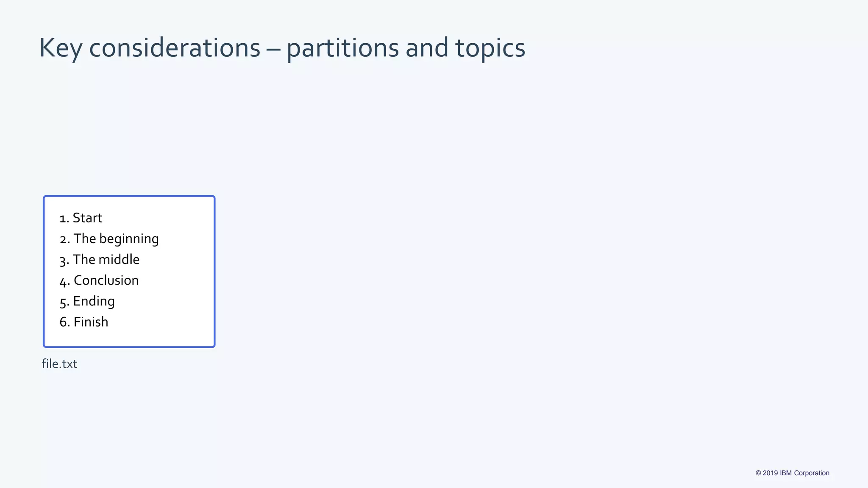Viewport: 868px width, 488px height.
Task: Click the "1. Start" line in the file box
Action: (81, 218)
